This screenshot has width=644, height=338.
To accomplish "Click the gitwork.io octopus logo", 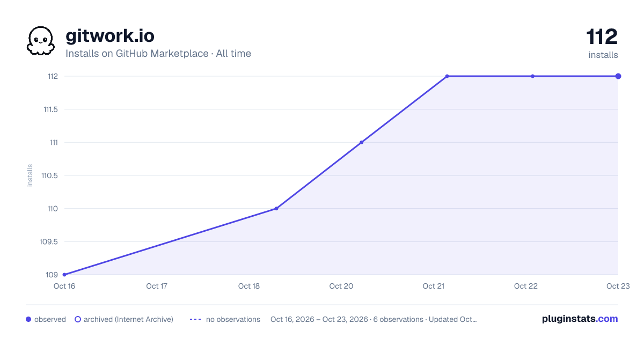I will [41, 41].
